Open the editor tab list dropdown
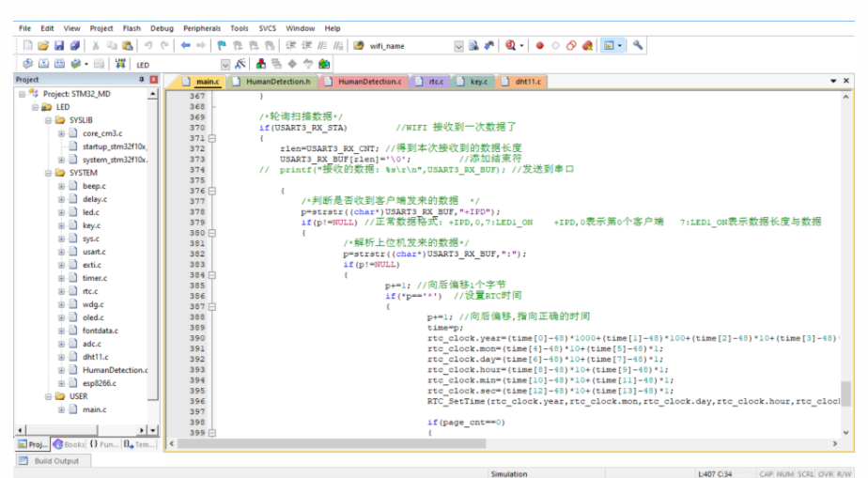Image resolution: width=868 pixels, height=478 pixels. tap(833, 81)
